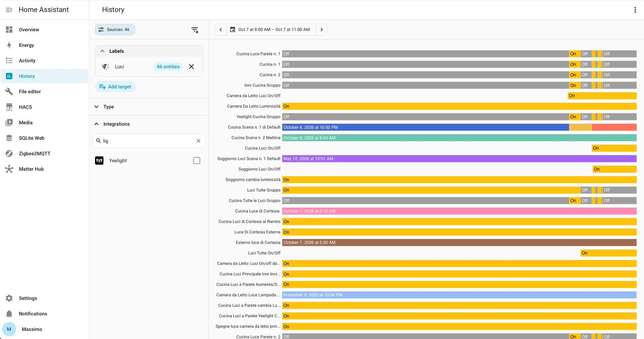Click the Zigbee2MQTT icon
Screen dimensions: 644x339
pos(9,153)
